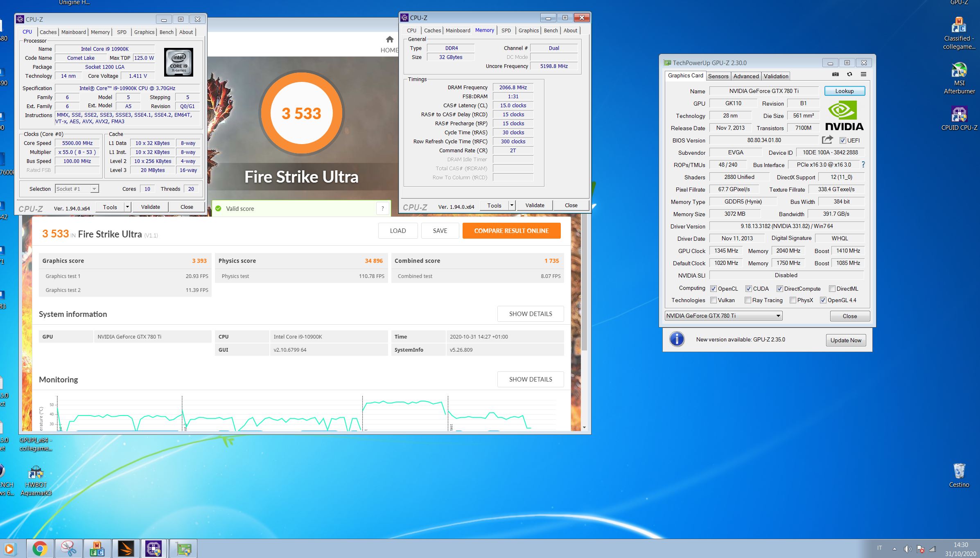980x558 pixels.
Task: Toggle the OpenGL 4.4 checkbox
Action: click(823, 300)
